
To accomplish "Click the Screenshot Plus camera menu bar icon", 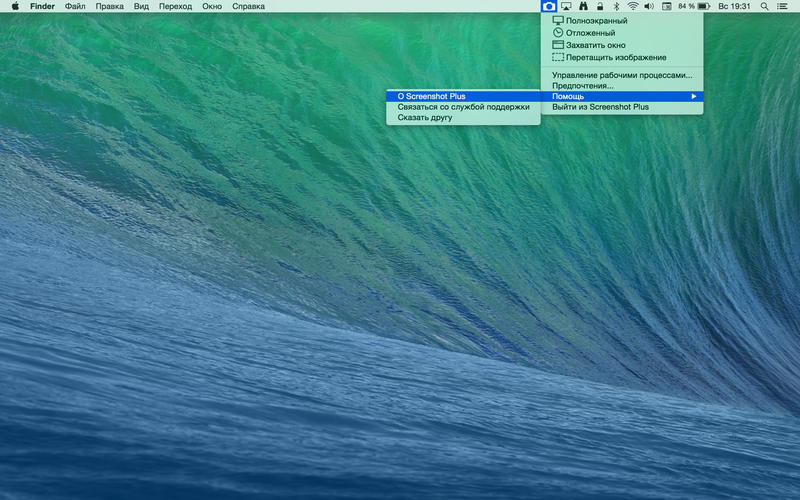I will click(548, 6).
